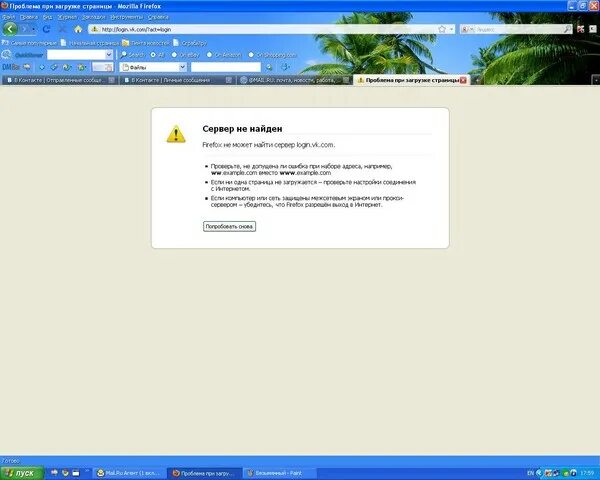Image resolution: width=600 pixels, height=480 pixels.
Task: Switch to 'В Контакте | Личные сообщения' tab
Action: (176, 80)
